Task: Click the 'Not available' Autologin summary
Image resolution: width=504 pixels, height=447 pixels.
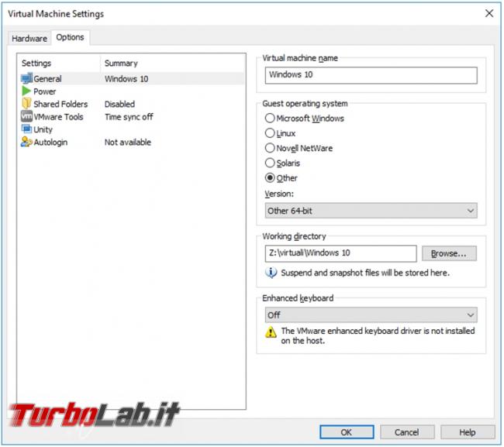Action: pyautogui.click(x=128, y=143)
